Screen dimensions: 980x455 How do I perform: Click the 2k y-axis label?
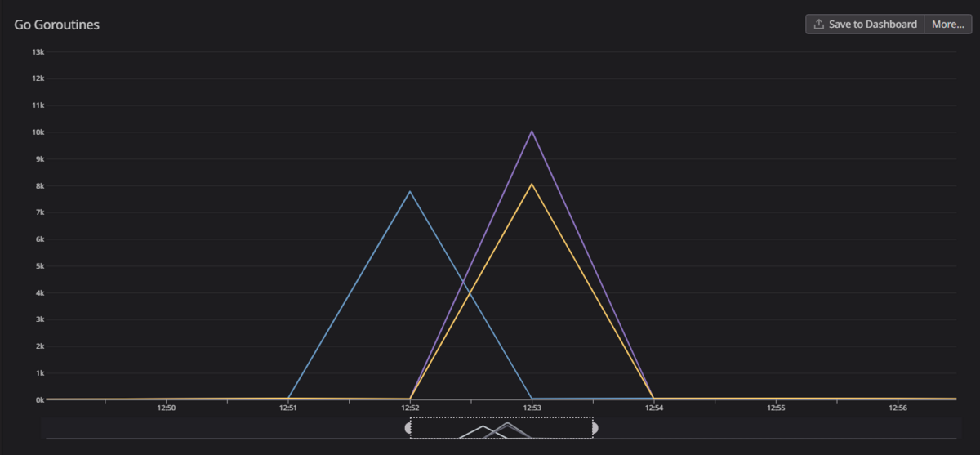coord(38,346)
